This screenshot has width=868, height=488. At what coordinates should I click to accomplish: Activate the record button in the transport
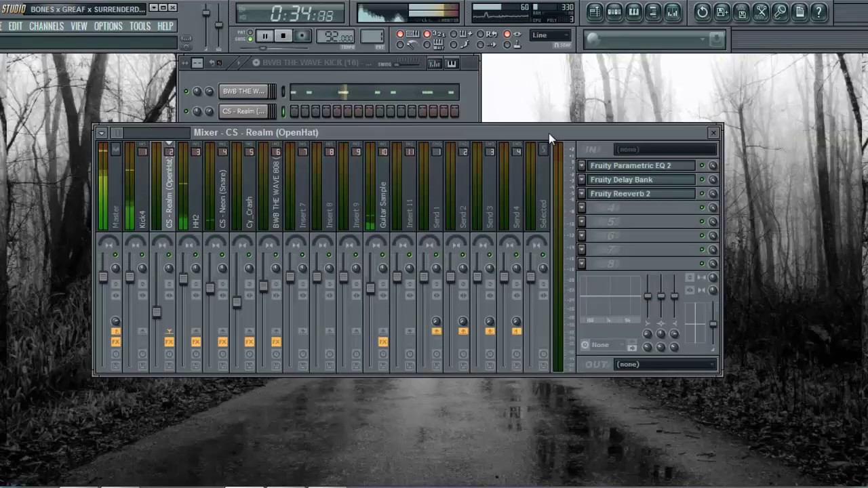302,36
